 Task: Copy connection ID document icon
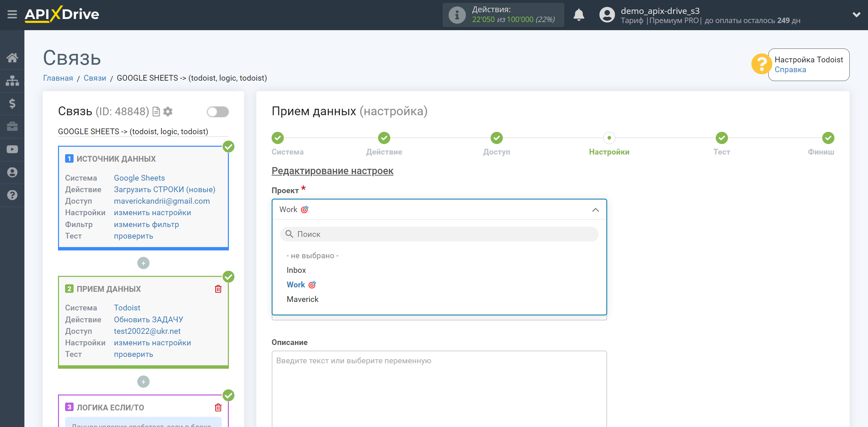pos(156,111)
